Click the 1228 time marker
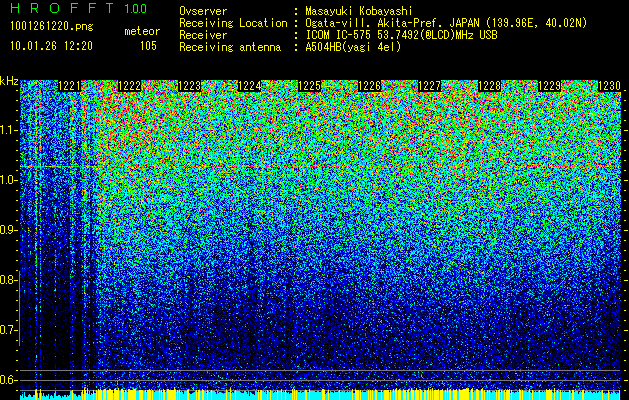The height and width of the screenshot is (400, 629). (x=489, y=86)
